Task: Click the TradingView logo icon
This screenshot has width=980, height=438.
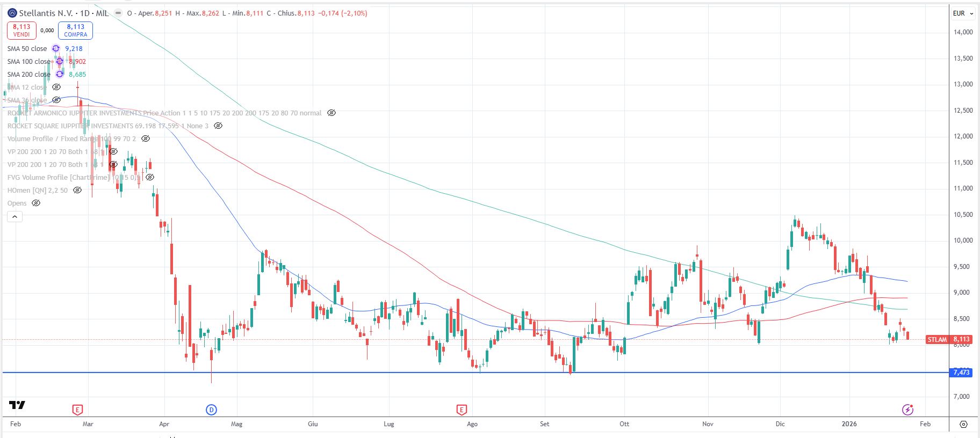Action: [x=17, y=405]
